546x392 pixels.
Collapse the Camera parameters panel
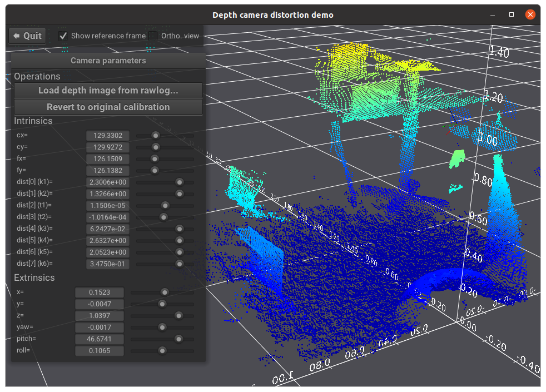[x=108, y=61]
